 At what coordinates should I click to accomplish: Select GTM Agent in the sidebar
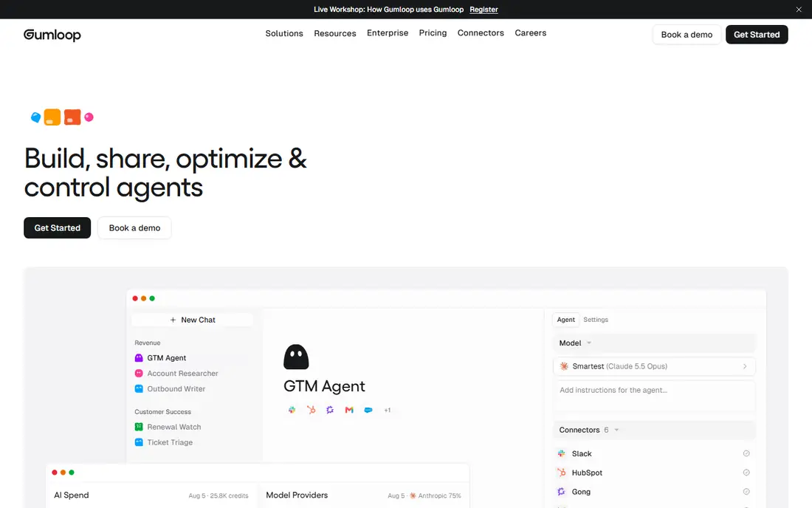tap(166, 358)
